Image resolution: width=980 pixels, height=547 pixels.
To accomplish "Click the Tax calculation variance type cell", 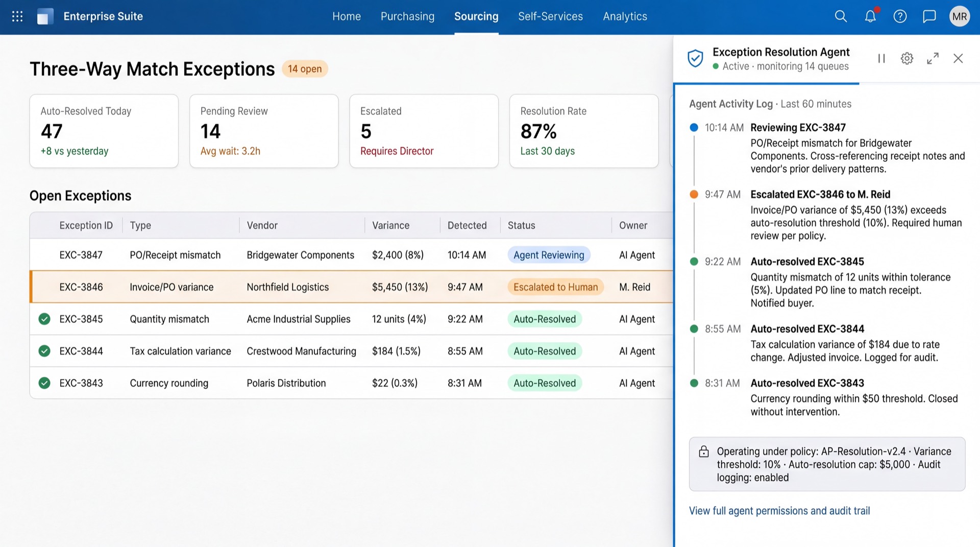I will click(180, 351).
